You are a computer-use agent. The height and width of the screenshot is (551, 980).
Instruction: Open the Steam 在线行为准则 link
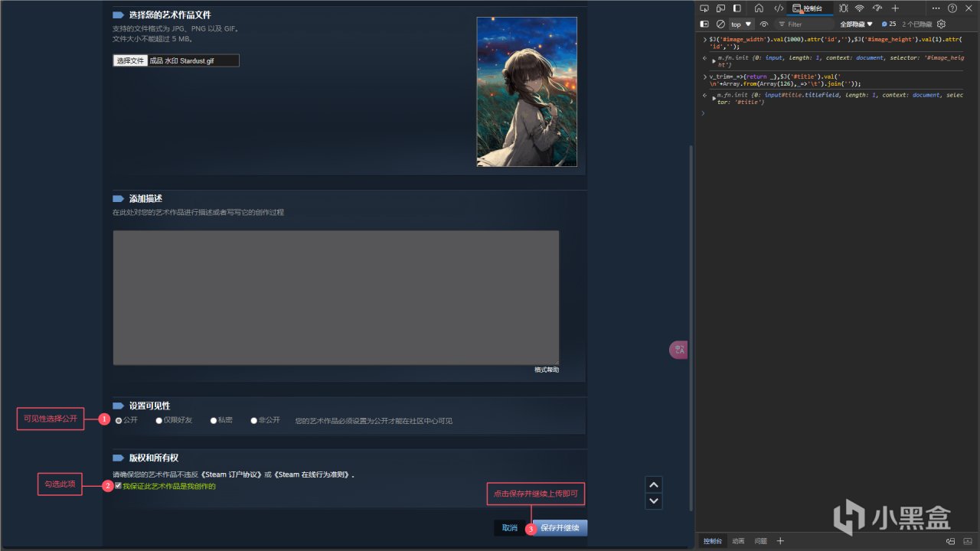[312, 474]
